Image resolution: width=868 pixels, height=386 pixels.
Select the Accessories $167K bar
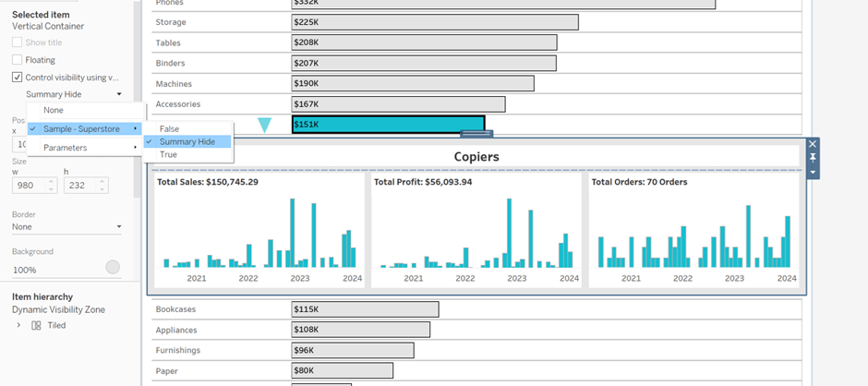(399, 104)
